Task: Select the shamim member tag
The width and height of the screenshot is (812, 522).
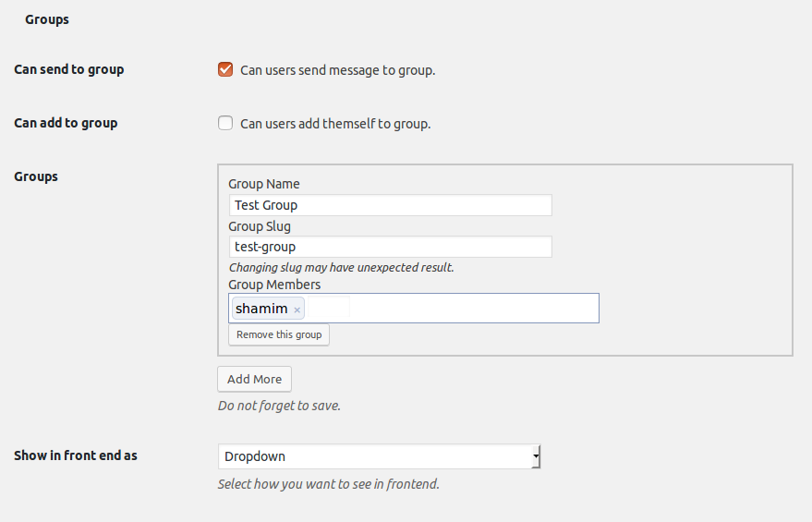Action: tap(261, 309)
